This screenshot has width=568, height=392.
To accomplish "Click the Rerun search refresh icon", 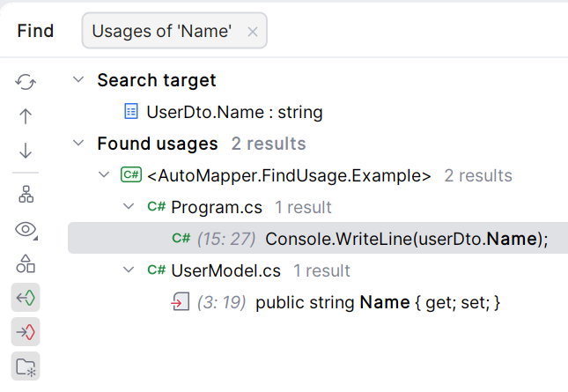I will (26, 82).
